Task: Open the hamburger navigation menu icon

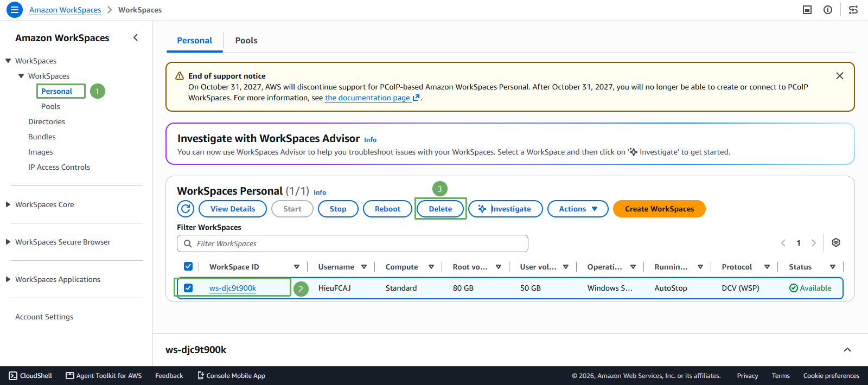Action: [x=15, y=10]
